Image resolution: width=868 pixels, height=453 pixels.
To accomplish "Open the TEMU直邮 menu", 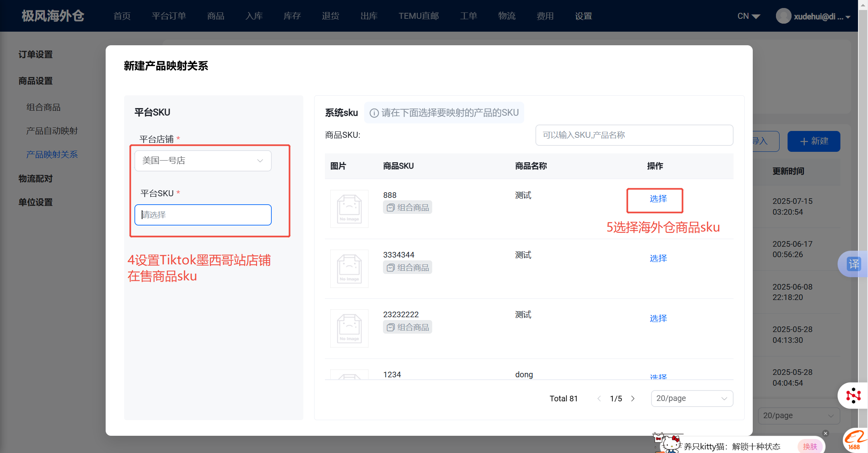I will (419, 16).
